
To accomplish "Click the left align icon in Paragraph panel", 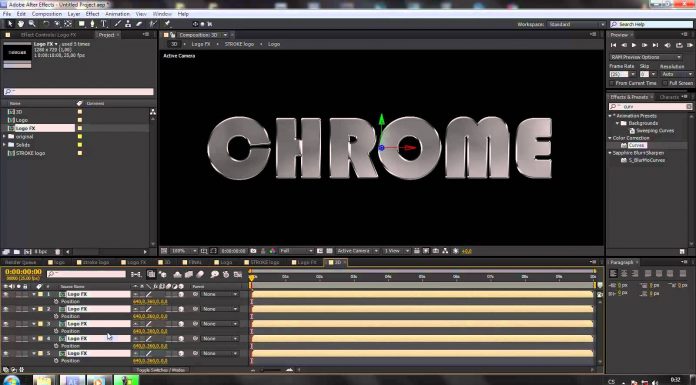I will coord(613,274).
